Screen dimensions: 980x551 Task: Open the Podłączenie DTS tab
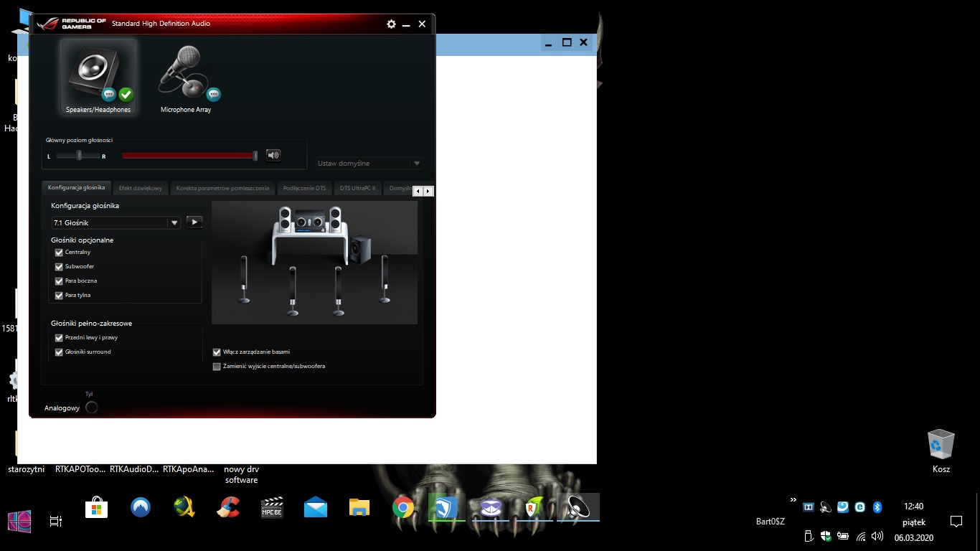[x=304, y=188]
